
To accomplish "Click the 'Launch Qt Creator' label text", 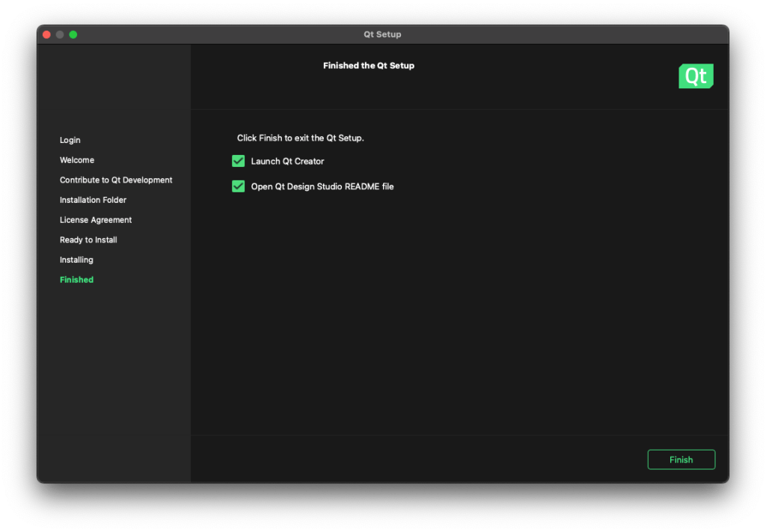I will (287, 162).
